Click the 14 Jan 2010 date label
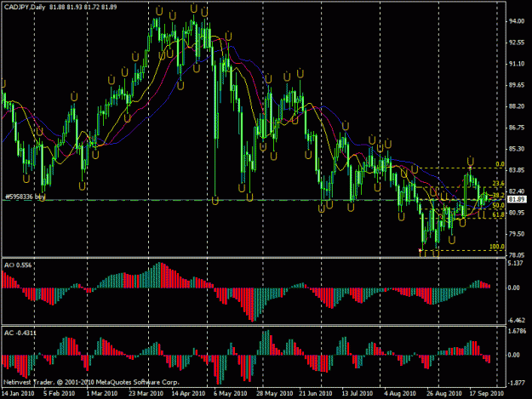532x399 pixels. point(18,394)
